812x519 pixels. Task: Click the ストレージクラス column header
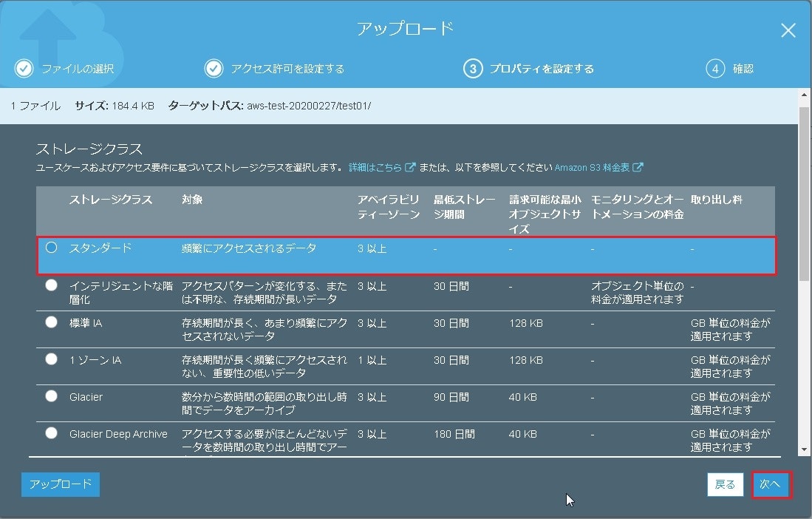[111, 200]
